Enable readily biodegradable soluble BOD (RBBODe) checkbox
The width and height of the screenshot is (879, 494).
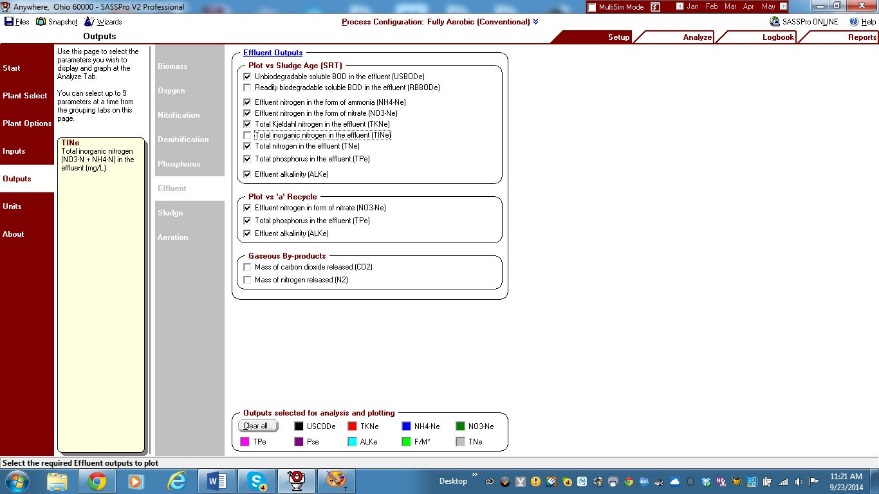tap(247, 87)
